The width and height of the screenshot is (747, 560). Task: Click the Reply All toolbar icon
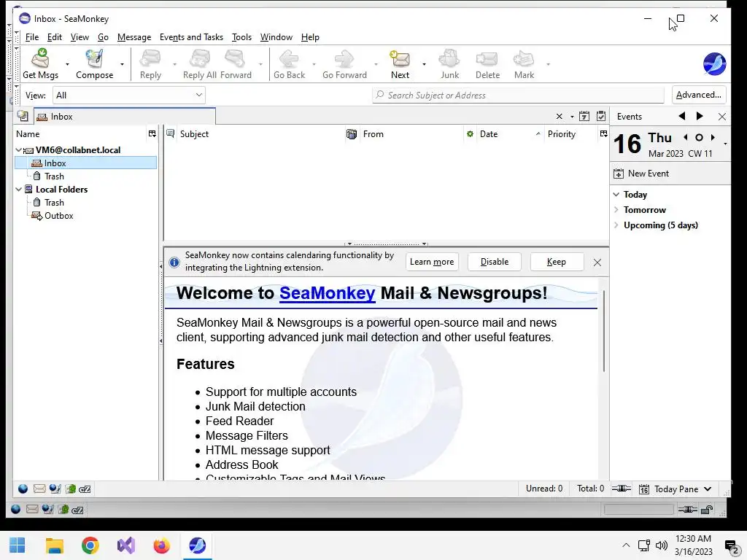[x=200, y=64]
